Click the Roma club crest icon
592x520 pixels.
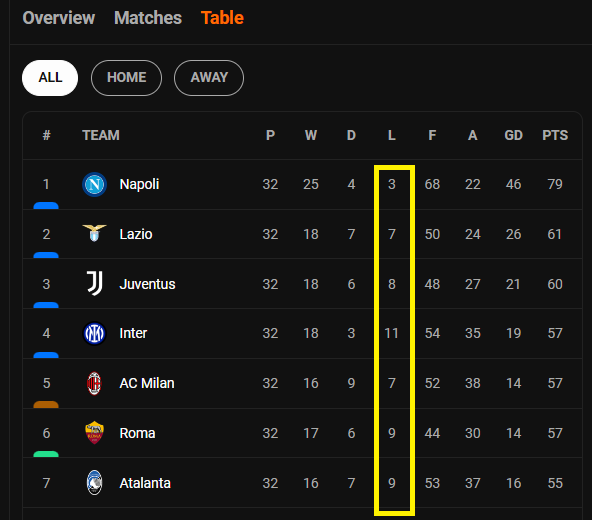(94, 433)
